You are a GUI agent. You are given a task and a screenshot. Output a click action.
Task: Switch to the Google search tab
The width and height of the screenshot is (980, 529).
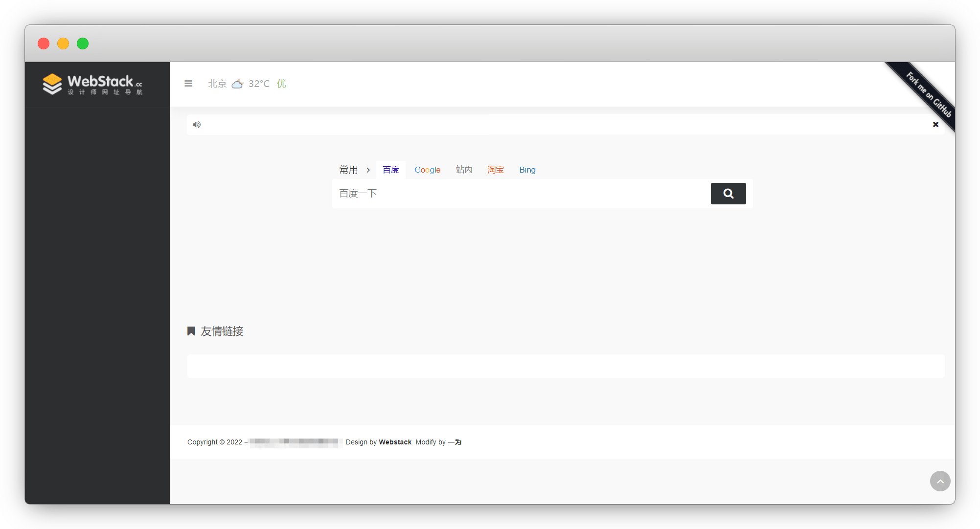(x=427, y=170)
